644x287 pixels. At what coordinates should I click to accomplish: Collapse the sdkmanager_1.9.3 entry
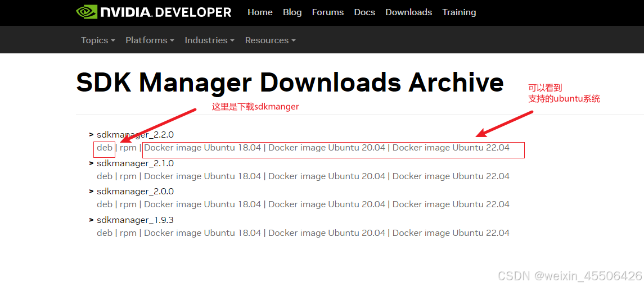(x=132, y=220)
